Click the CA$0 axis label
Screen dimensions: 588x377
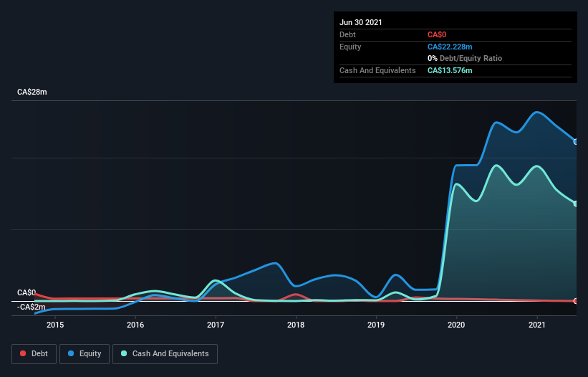pos(26,292)
